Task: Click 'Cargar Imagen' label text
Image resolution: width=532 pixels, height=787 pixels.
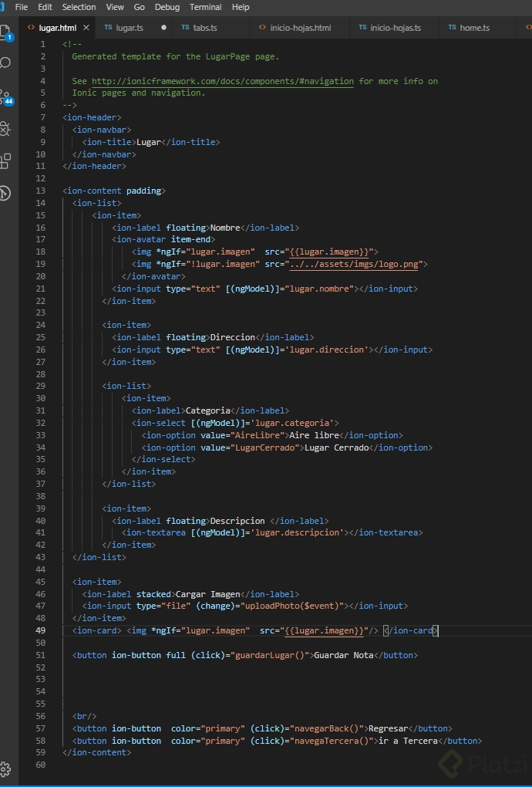Action: tap(207, 594)
